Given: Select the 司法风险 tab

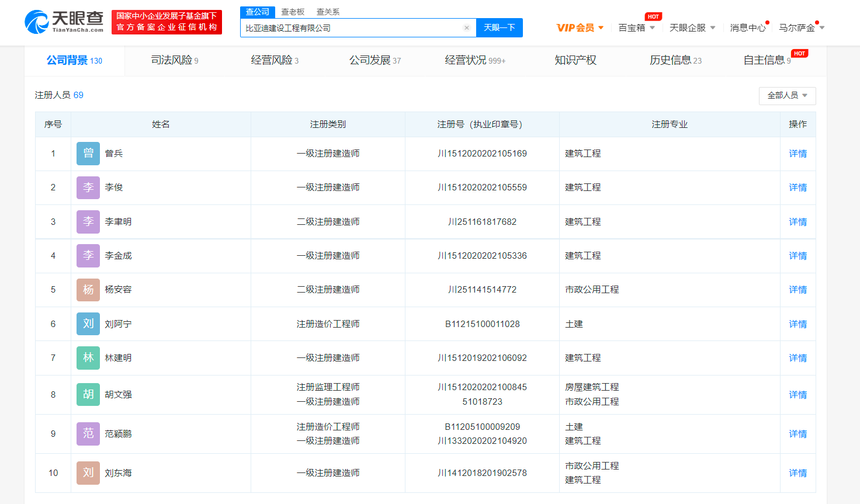Looking at the screenshot, I should (175, 61).
